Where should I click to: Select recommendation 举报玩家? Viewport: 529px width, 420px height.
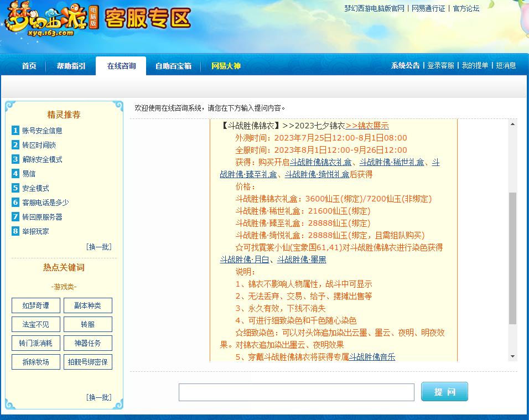point(35,231)
